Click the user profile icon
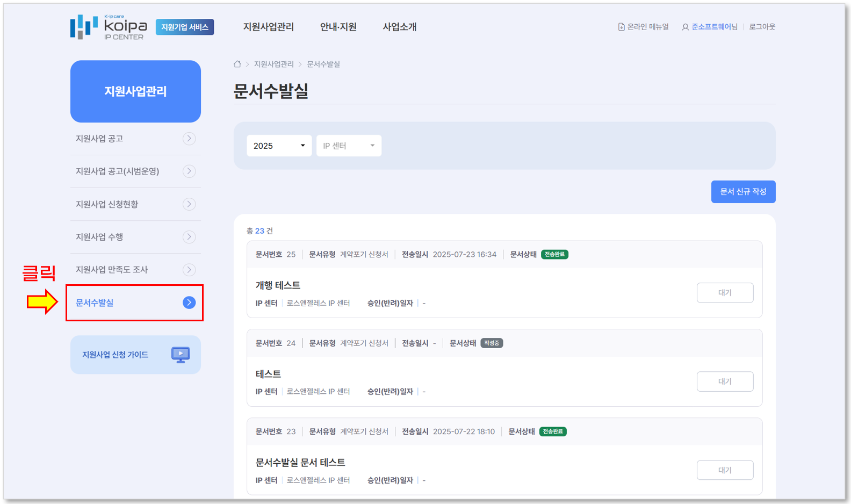This screenshot has width=851, height=504. point(685,27)
